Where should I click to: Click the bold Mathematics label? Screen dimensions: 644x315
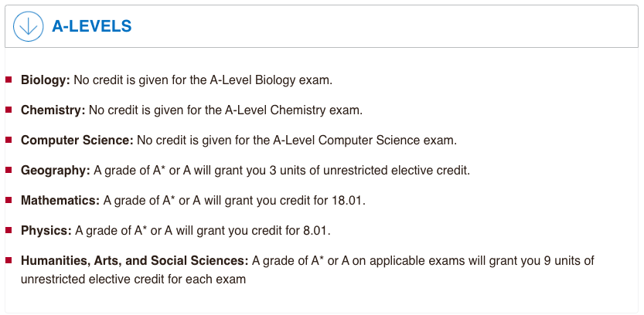[60, 201]
